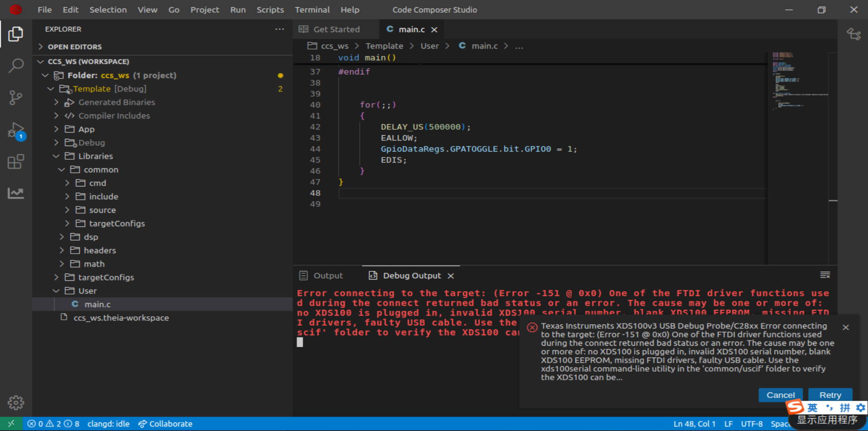Switch to the Get Started tab
The width and height of the screenshot is (868, 431).
coord(336,29)
